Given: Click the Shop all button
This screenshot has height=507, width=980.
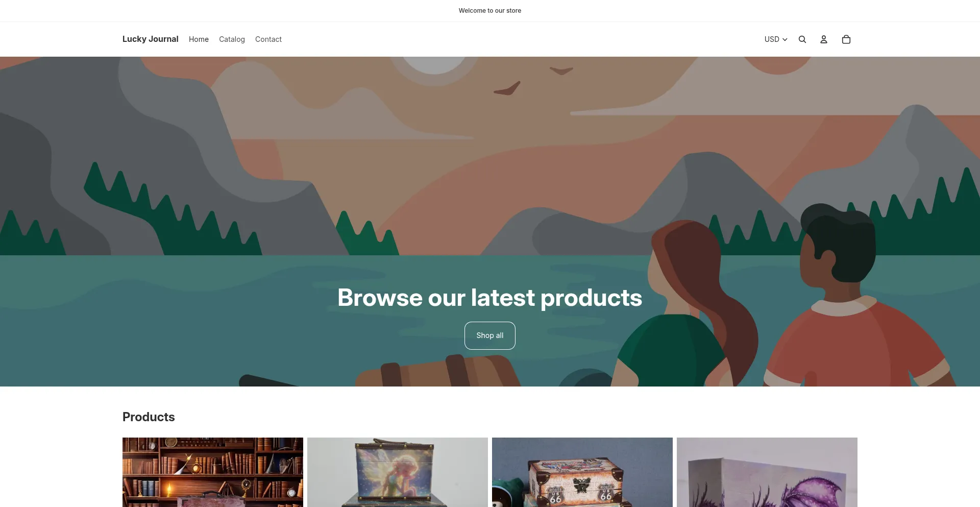Looking at the screenshot, I should point(490,335).
